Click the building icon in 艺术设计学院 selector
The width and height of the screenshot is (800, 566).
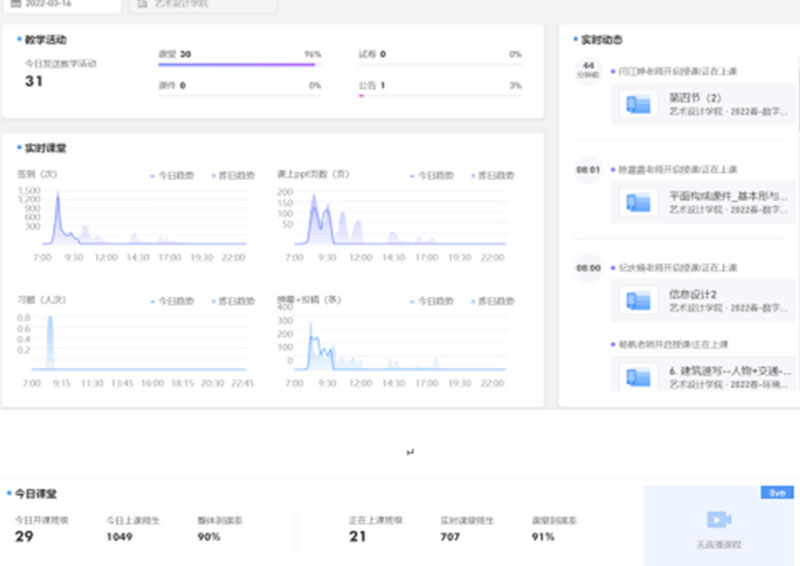click(143, 4)
